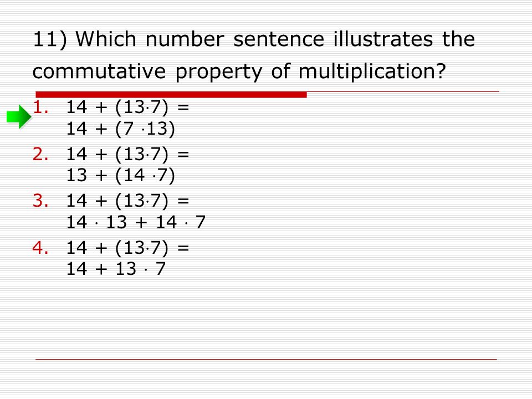Click first line of option 1 equation
Image resolution: width=532 pixels, height=399 pixels.
pyautogui.click(x=127, y=108)
